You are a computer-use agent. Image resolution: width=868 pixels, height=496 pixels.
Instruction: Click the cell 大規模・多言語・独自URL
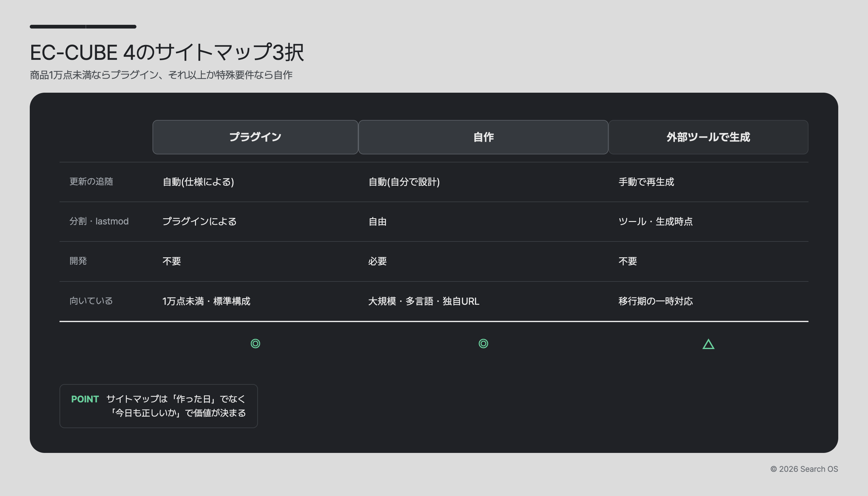click(x=424, y=301)
